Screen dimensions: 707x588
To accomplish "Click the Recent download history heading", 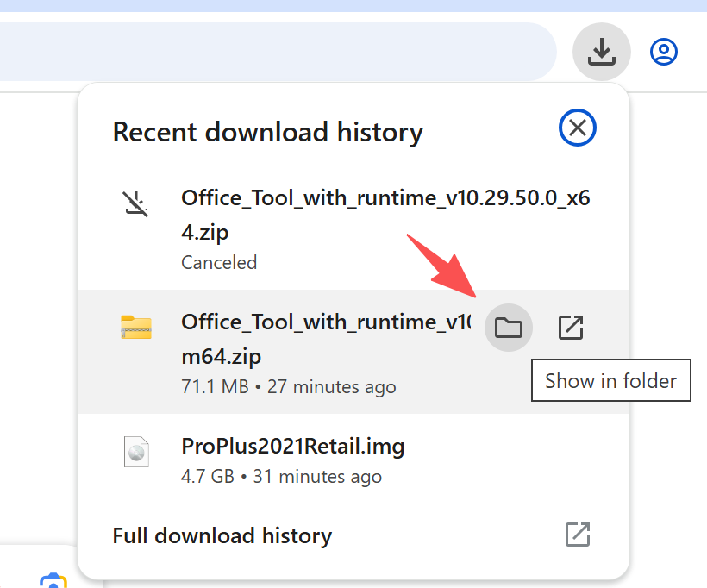I will [267, 131].
